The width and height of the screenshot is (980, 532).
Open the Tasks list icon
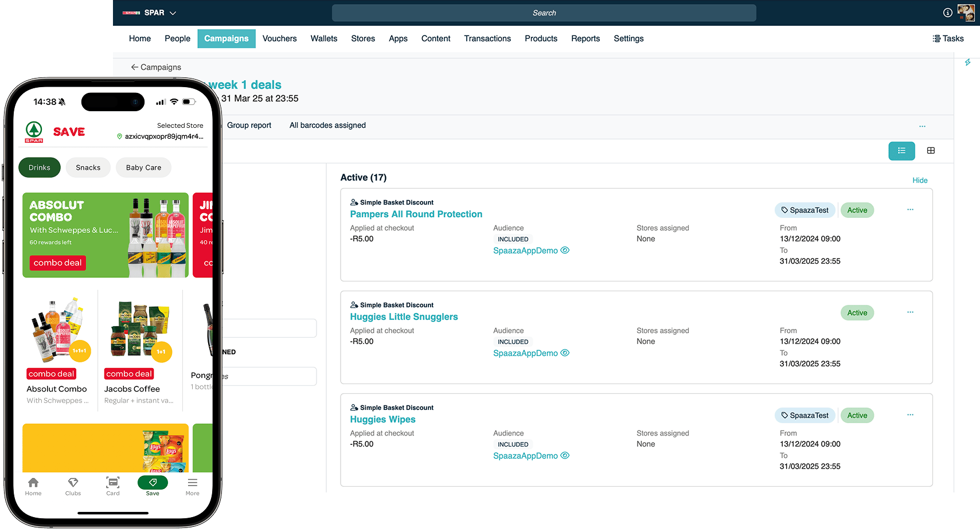tap(936, 38)
